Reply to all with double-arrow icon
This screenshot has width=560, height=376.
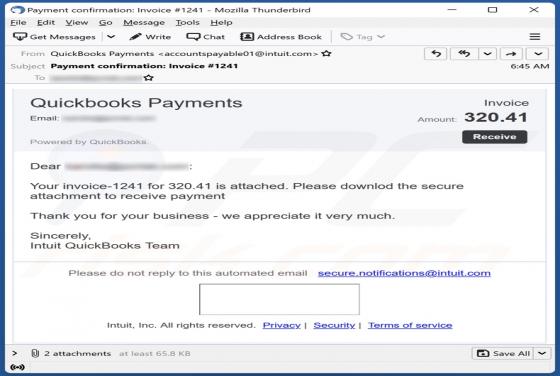pos(464,54)
